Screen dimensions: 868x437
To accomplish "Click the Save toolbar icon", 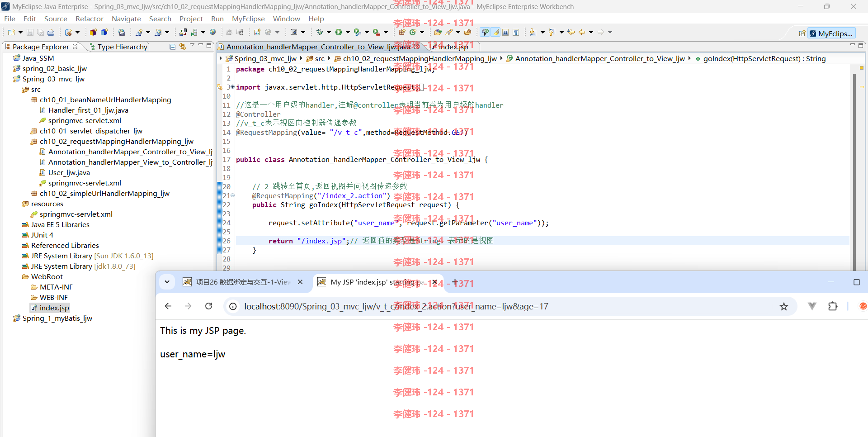I will click(x=30, y=32).
